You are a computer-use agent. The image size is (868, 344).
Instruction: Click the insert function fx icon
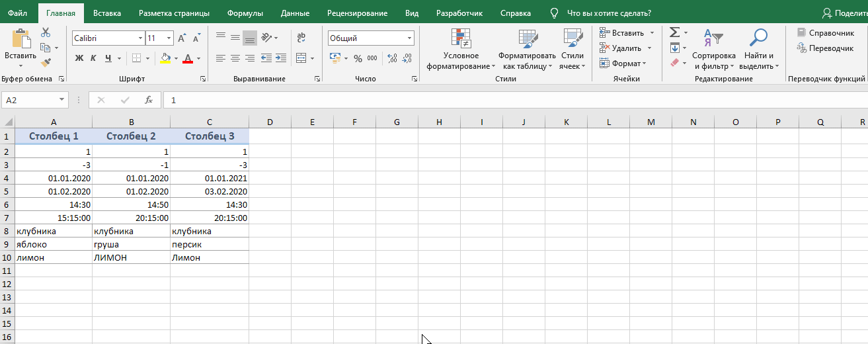pyautogui.click(x=149, y=100)
